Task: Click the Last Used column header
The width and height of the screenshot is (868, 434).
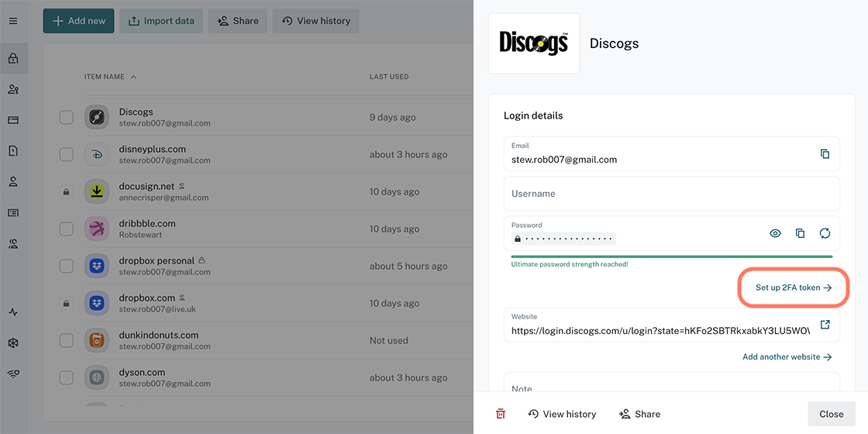Action: (388, 77)
